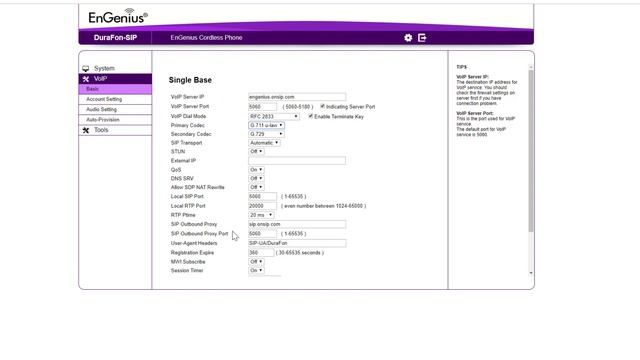Screen dimensions: 640x360
Task: Click the Tips panel scrollbar thumb
Action: tap(531, 151)
